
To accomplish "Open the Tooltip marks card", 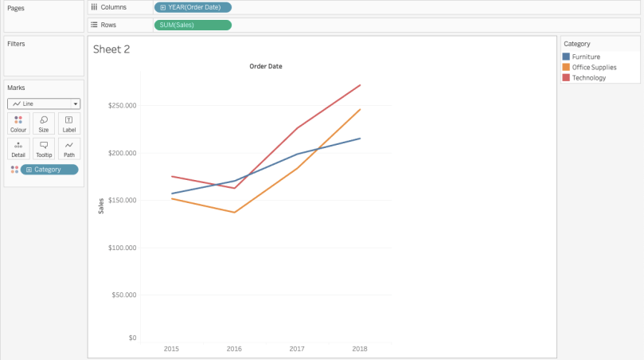I will 44,149.
